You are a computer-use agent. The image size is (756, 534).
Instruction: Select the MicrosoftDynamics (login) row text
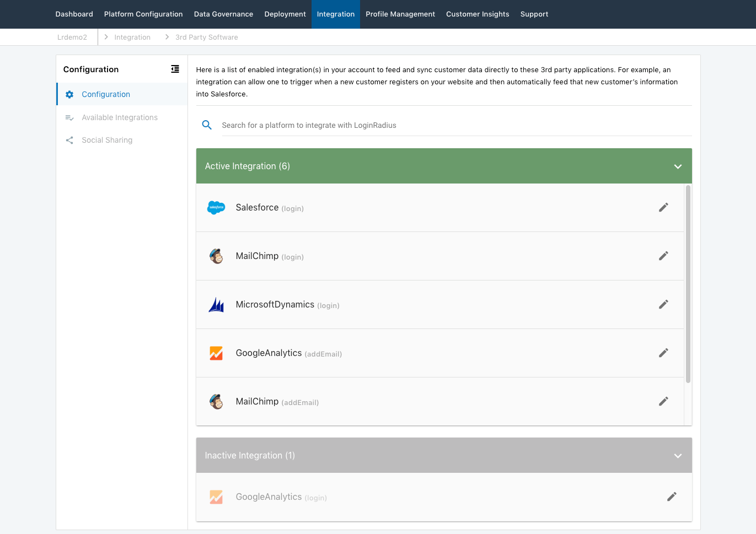[287, 305]
